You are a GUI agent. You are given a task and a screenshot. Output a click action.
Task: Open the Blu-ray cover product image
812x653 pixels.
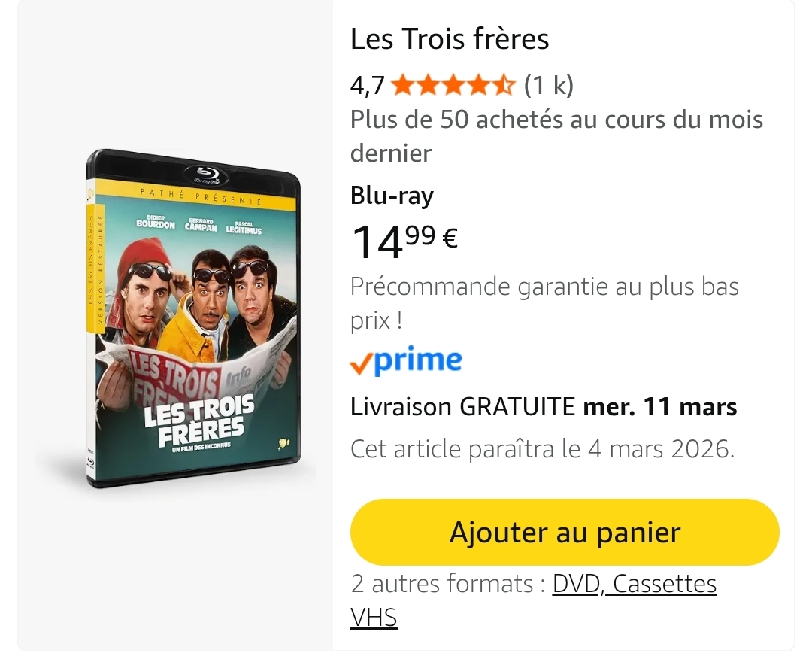[193, 317]
